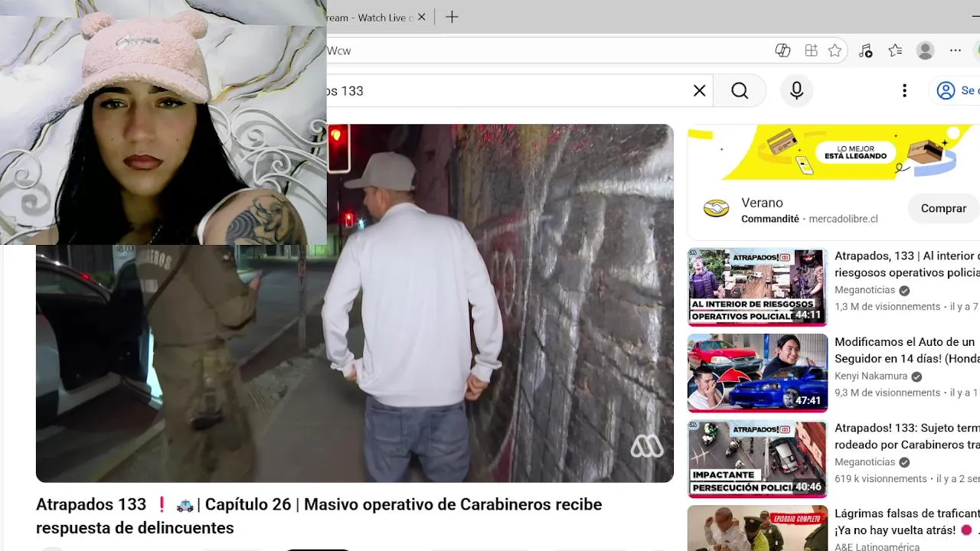The width and height of the screenshot is (980, 551).
Task: Open the Lágrimas falsas video thumbnail
Action: click(757, 528)
